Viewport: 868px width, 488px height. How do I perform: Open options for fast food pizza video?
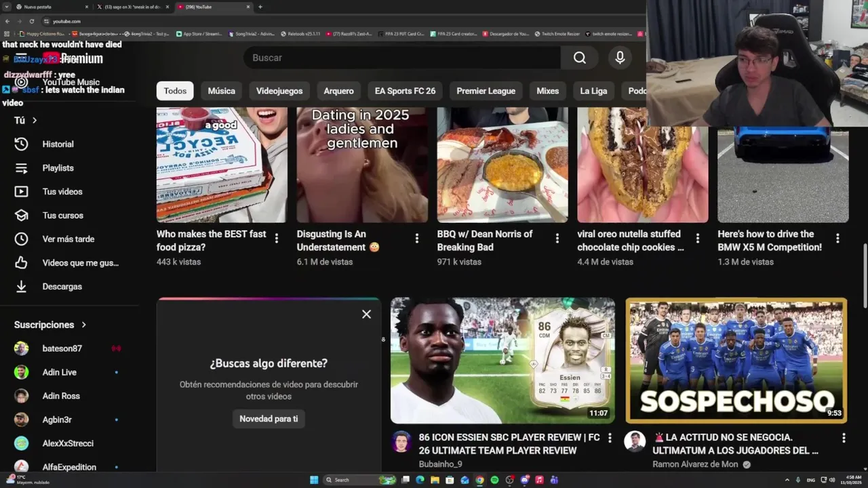[x=277, y=238]
